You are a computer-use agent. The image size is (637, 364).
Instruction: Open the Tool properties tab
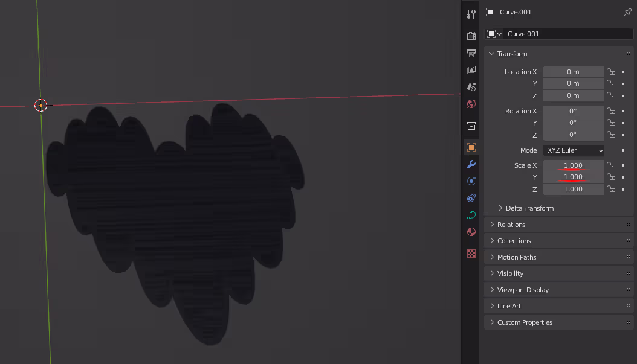tap(471, 14)
